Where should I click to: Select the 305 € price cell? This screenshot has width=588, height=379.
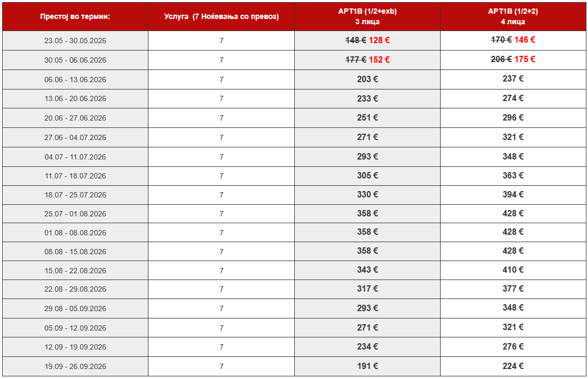[367, 175]
